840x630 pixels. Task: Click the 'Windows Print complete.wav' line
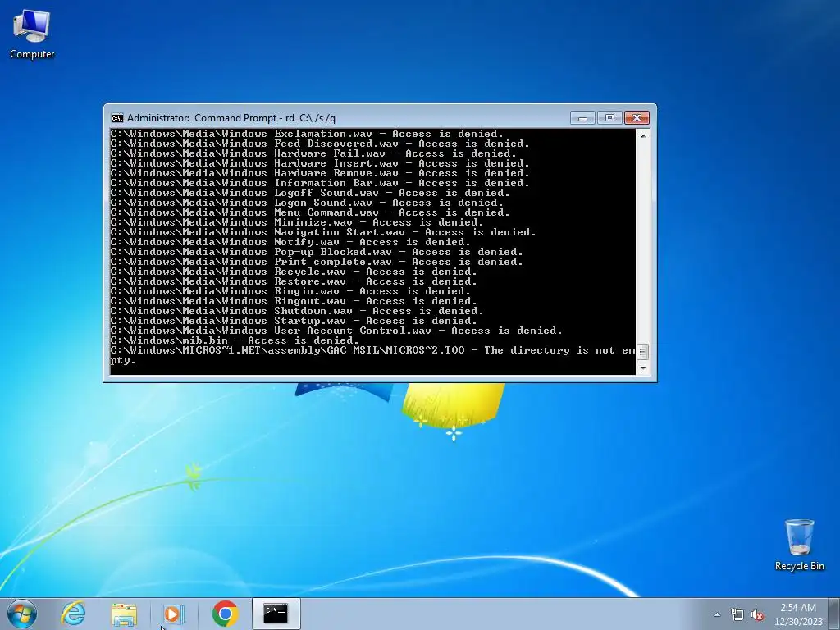[x=317, y=262]
